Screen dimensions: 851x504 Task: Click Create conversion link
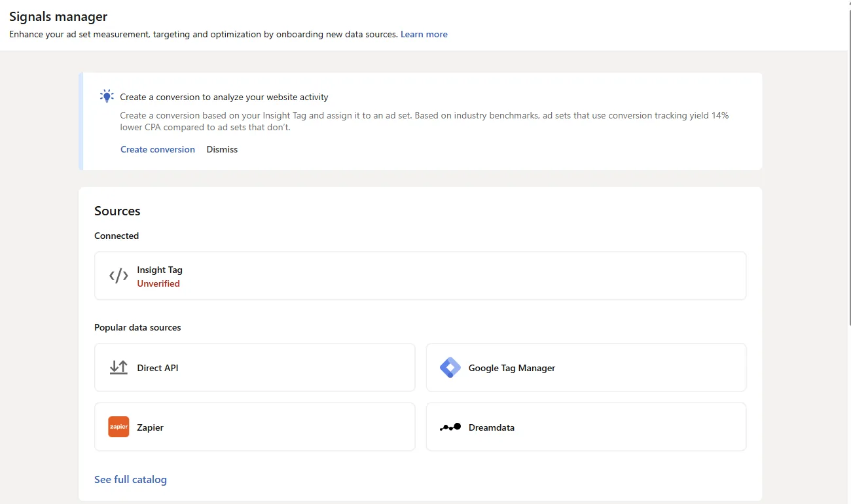tap(158, 149)
